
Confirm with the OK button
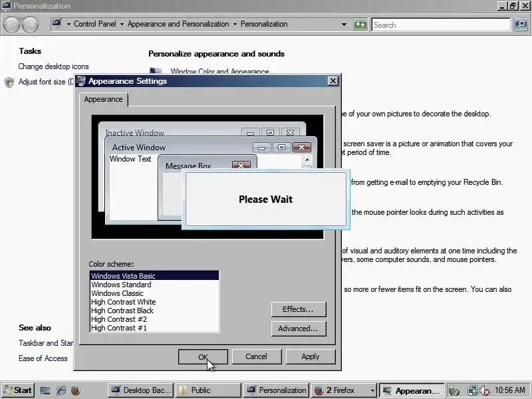coord(203,356)
